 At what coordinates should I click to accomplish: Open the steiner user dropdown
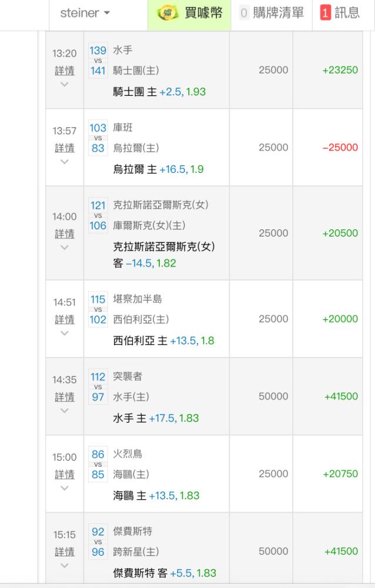[x=85, y=13]
